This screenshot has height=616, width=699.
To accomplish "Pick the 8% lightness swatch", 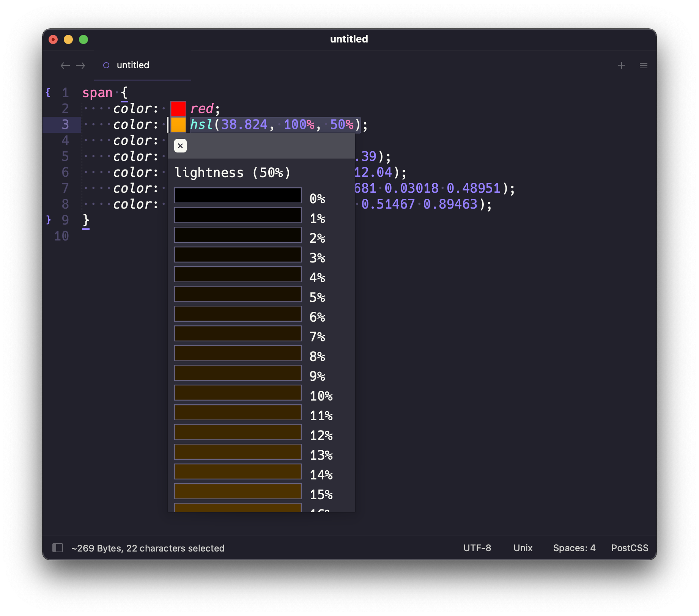I will [238, 353].
